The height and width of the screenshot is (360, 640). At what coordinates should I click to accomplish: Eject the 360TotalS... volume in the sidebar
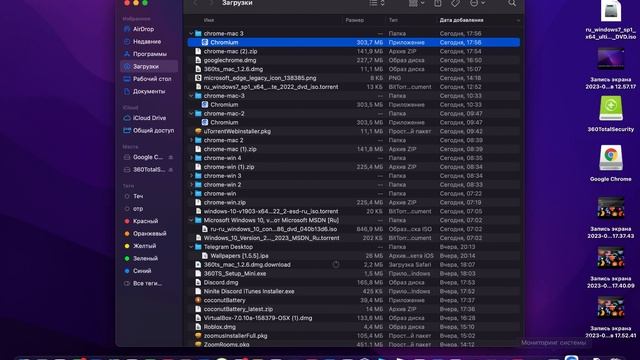pos(171,169)
